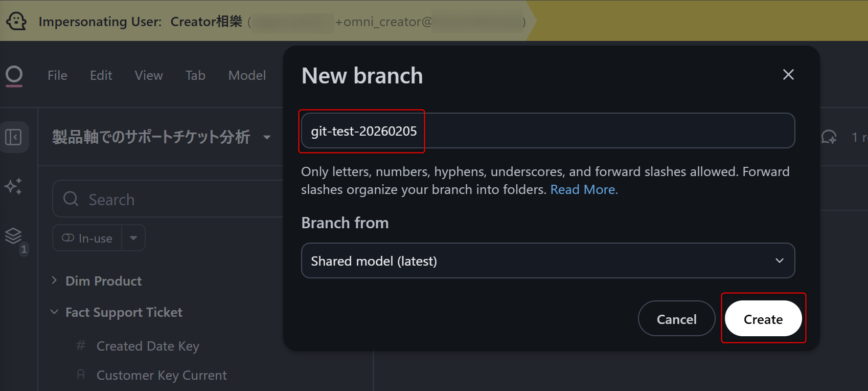Screen dimensions: 868x391
Task: Expand the Dim Product view
Action: [54, 280]
